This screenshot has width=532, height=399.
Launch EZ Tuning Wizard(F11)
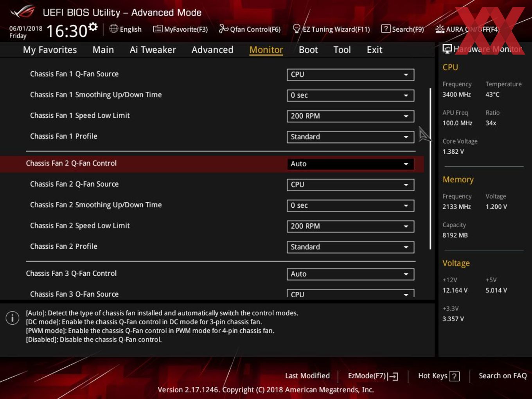pyautogui.click(x=331, y=29)
